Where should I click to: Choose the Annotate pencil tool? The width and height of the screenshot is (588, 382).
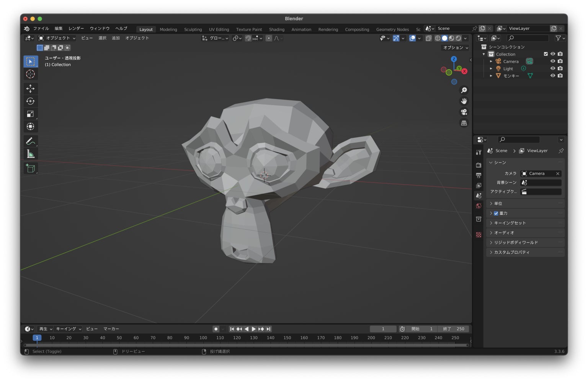30,141
